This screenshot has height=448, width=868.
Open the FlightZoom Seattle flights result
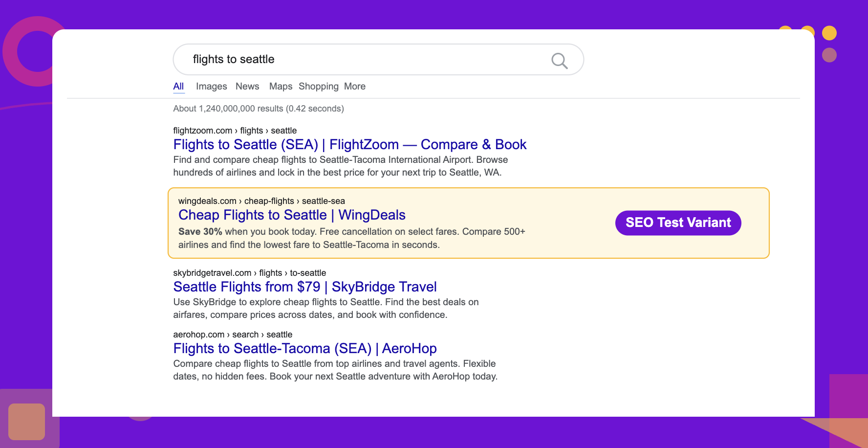click(x=350, y=144)
